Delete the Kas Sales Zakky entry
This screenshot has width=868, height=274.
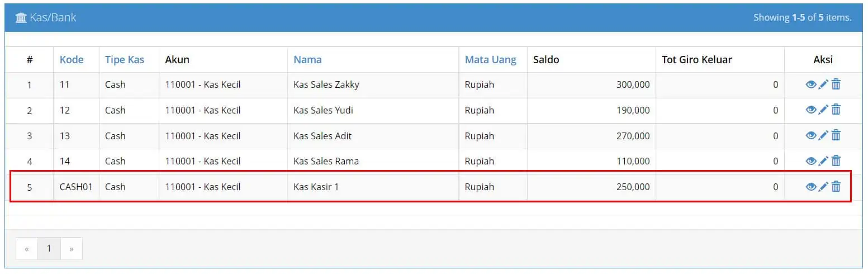836,84
